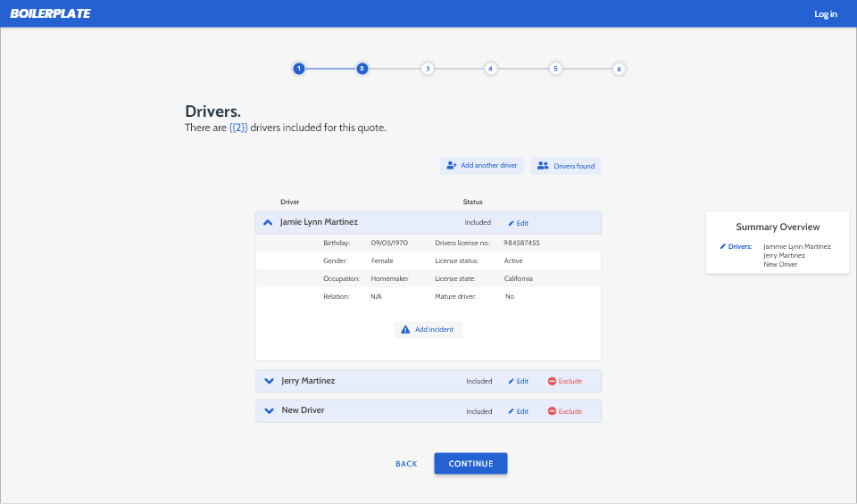857x504 pixels.
Task: Click the edit pencil for Jamie Lynn Martinez
Action: pyautogui.click(x=512, y=223)
